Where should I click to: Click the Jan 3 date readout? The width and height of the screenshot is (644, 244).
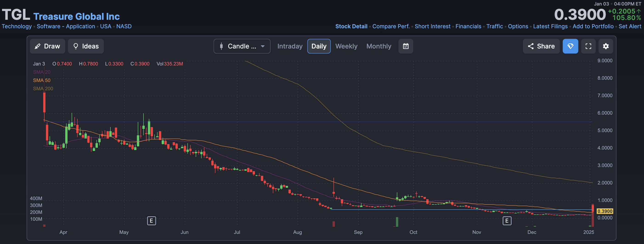click(x=39, y=64)
